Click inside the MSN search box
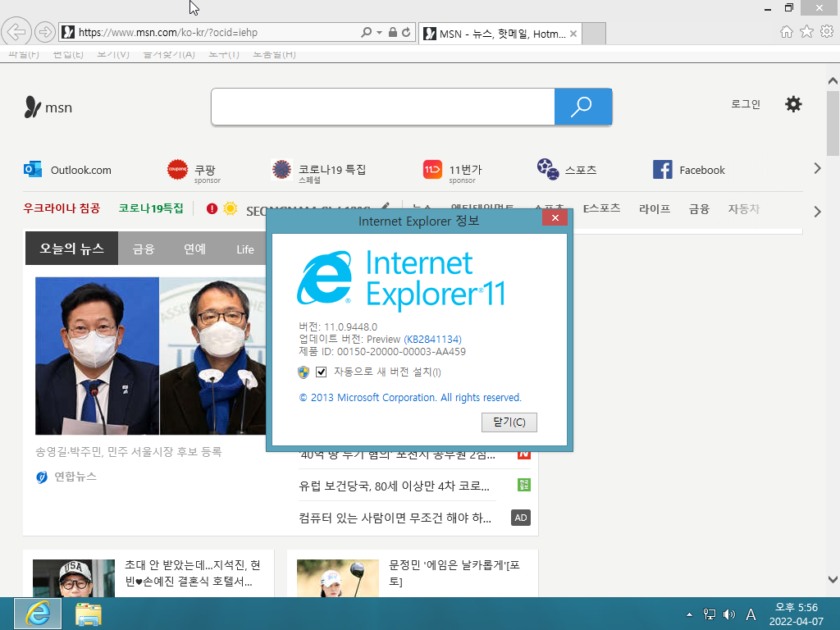Image resolution: width=840 pixels, height=630 pixels. [x=383, y=107]
